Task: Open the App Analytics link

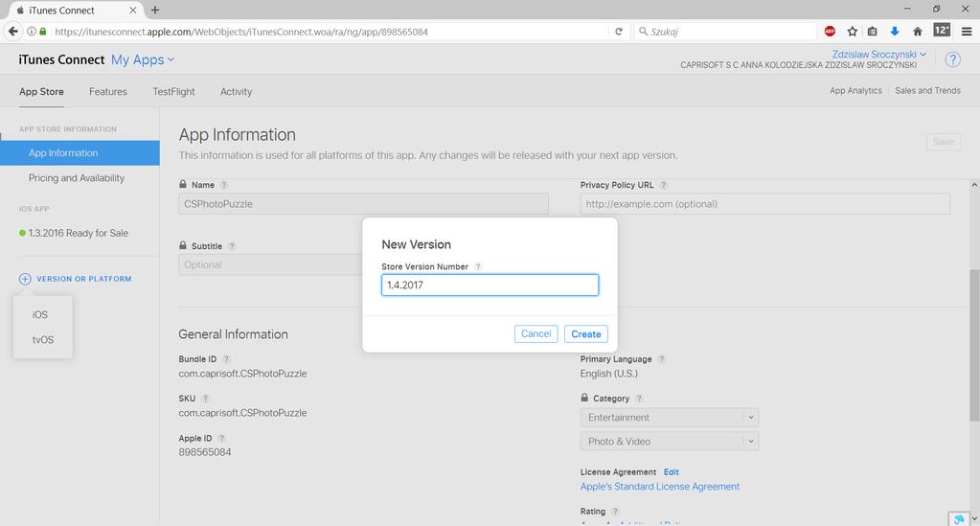Action: (855, 91)
